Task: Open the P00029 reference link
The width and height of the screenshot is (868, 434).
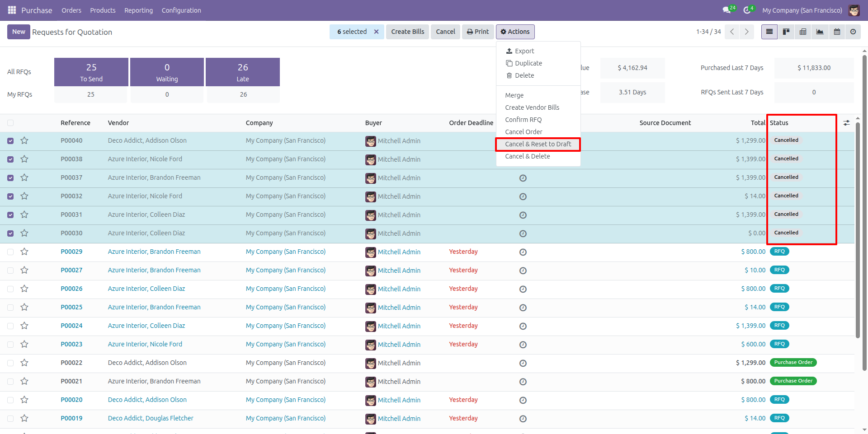Action: tap(71, 252)
